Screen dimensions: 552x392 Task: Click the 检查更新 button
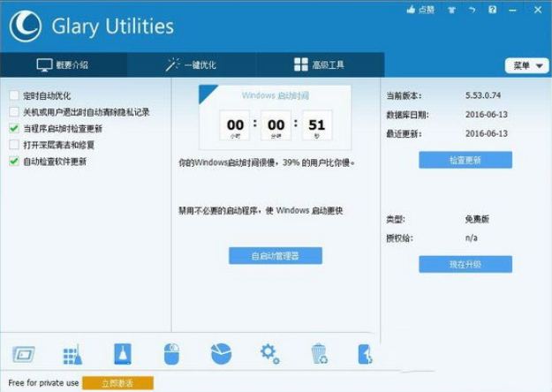click(x=465, y=160)
